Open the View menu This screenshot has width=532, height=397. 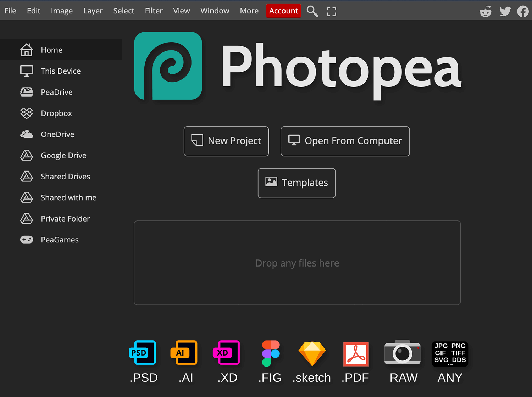182,11
